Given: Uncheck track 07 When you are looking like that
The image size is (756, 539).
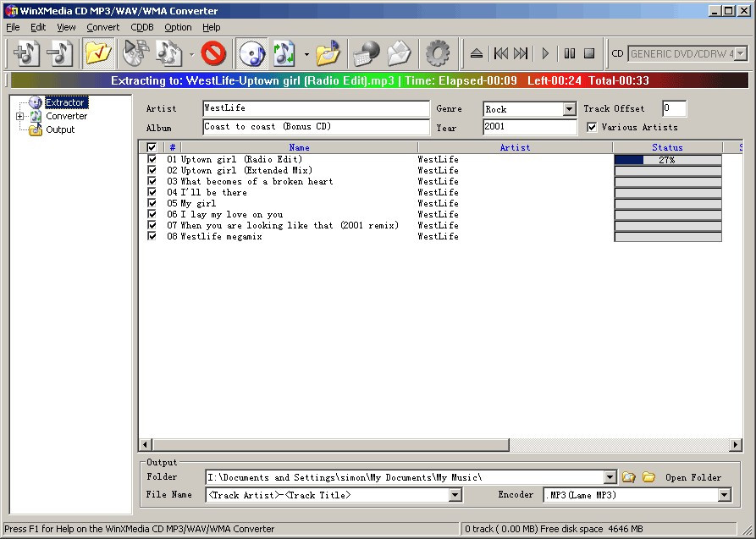Looking at the screenshot, I should click(152, 225).
